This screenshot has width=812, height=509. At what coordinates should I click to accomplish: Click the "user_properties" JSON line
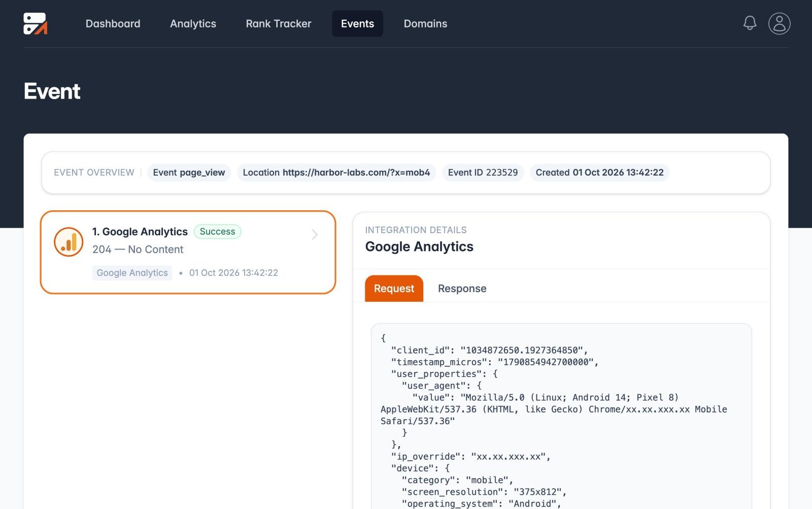pyautogui.click(x=444, y=374)
